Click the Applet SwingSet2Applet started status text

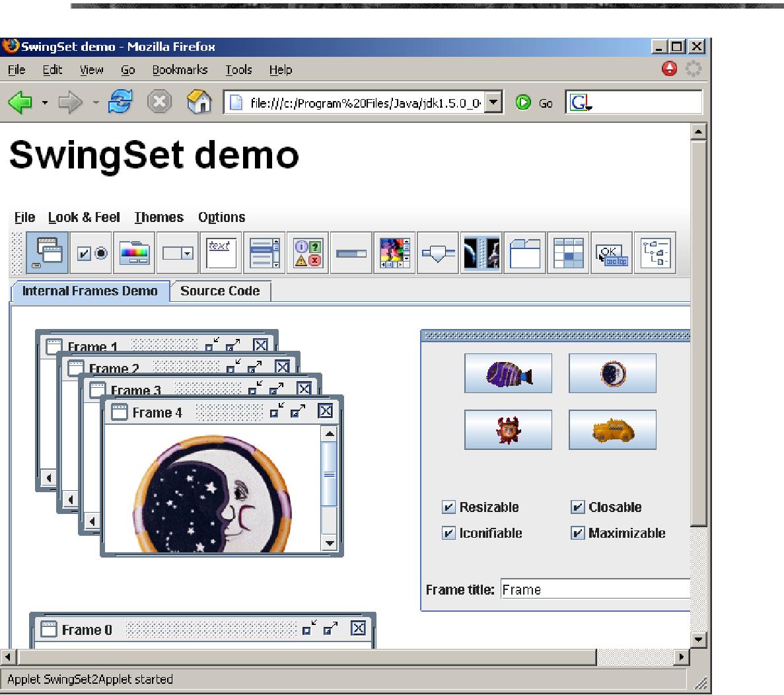90,679
